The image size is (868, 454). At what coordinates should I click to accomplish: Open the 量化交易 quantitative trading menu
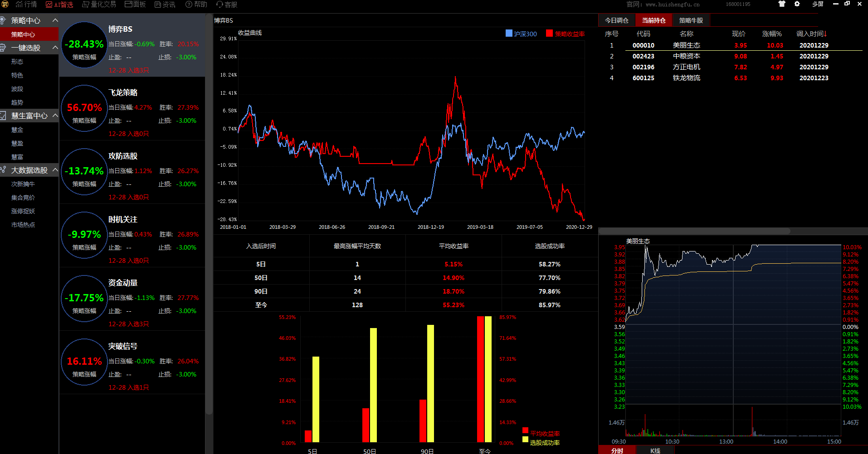[x=99, y=5]
